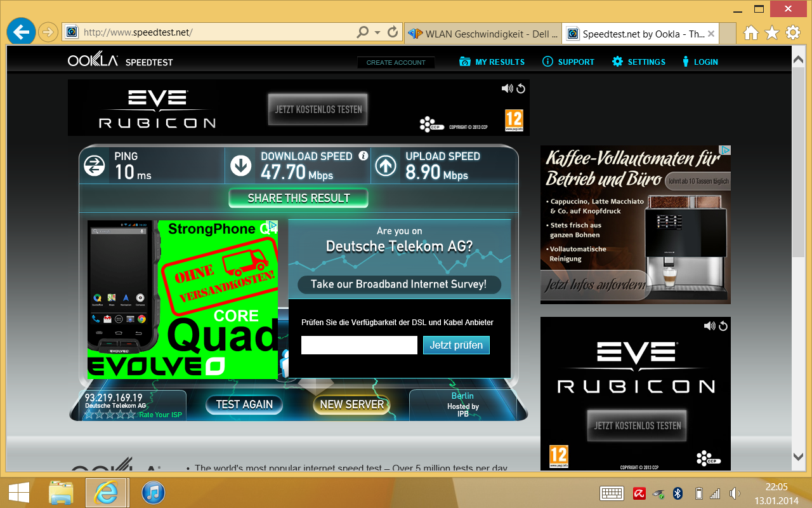Click the info icon beside Download Speed
Screen dimensions: 812x508
click(363, 156)
